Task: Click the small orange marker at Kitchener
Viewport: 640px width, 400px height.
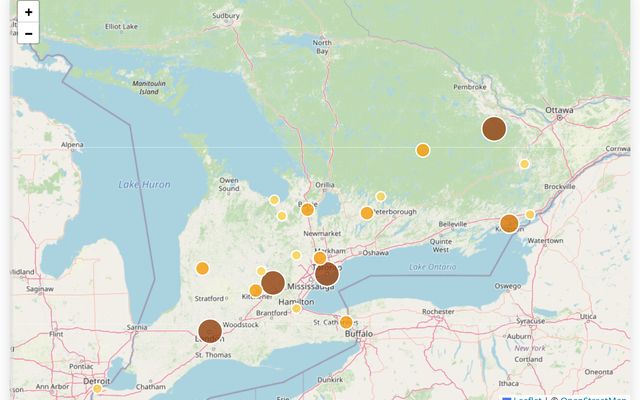Action: point(256,291)
